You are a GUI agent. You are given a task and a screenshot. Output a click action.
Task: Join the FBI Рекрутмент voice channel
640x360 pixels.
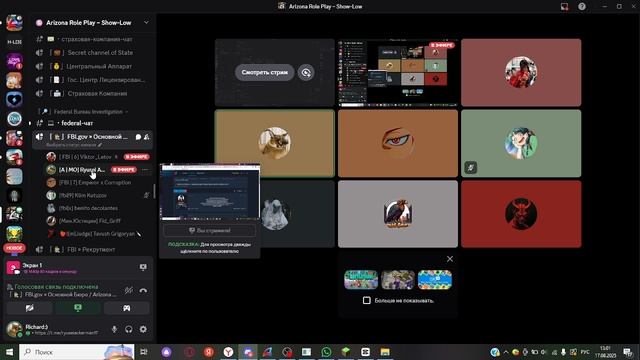tap(92, 249)
